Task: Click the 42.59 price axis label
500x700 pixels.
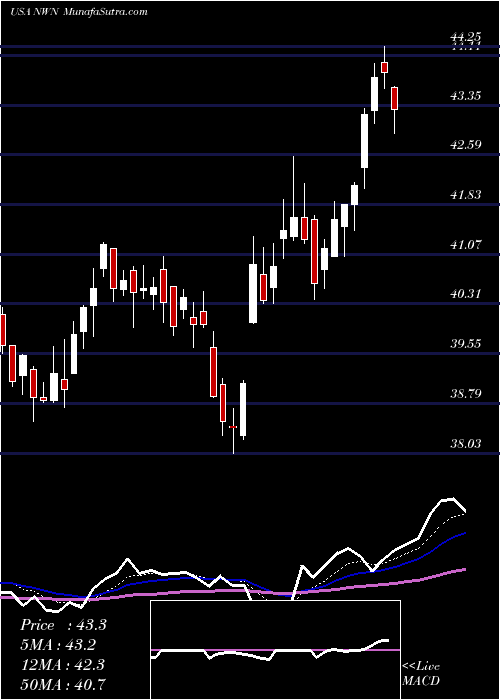Action: pos(464,145)
